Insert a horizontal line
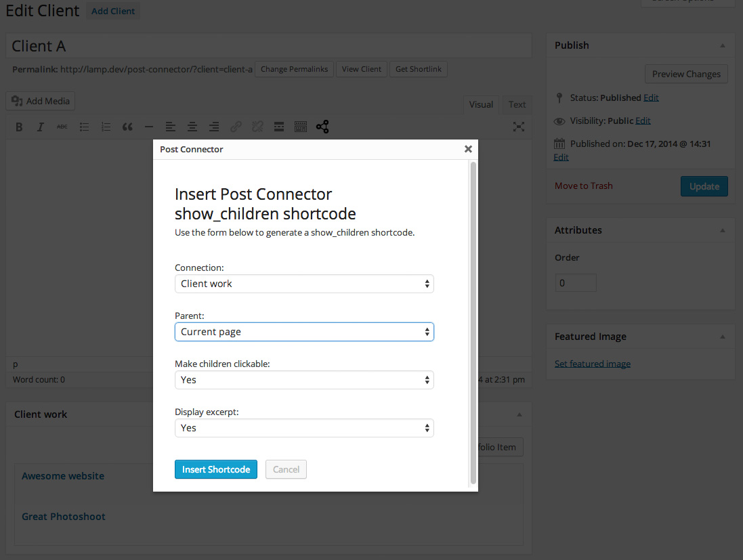This screenshot has height=560, width=743. pos(149,127)
